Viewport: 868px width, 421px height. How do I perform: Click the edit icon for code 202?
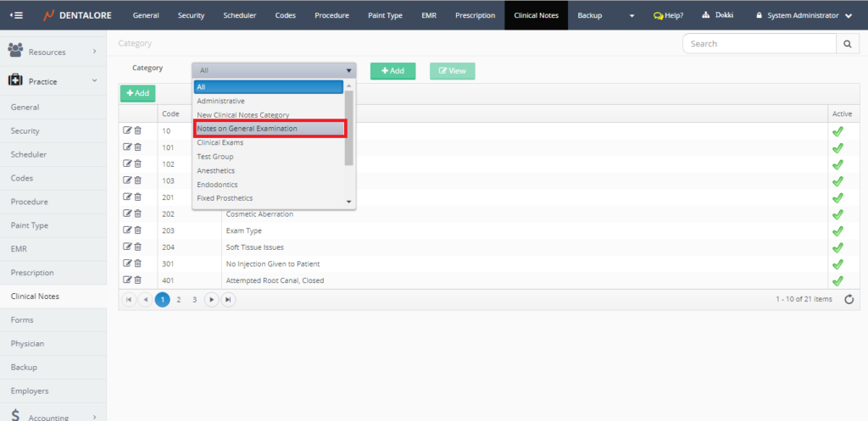[127, 213]
